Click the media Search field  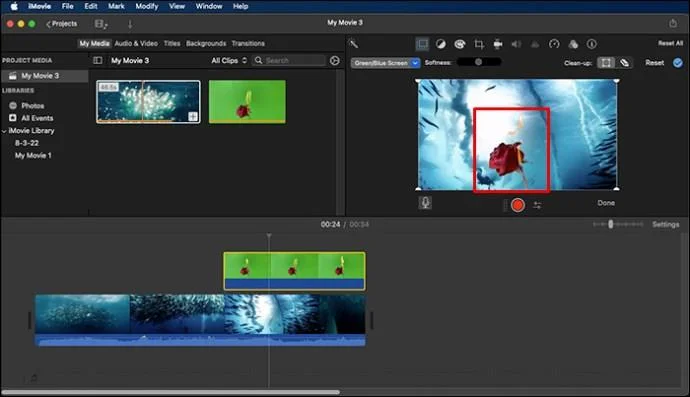tap(289, 60)
